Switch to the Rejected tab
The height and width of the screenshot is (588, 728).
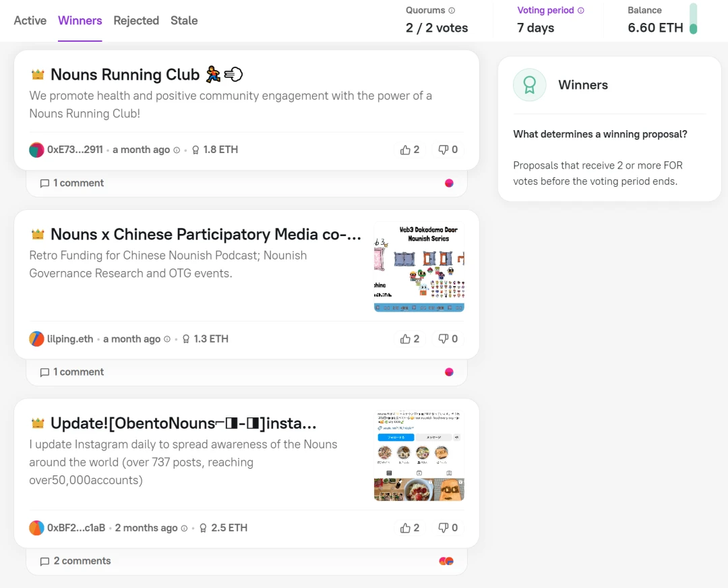[136, 20]
